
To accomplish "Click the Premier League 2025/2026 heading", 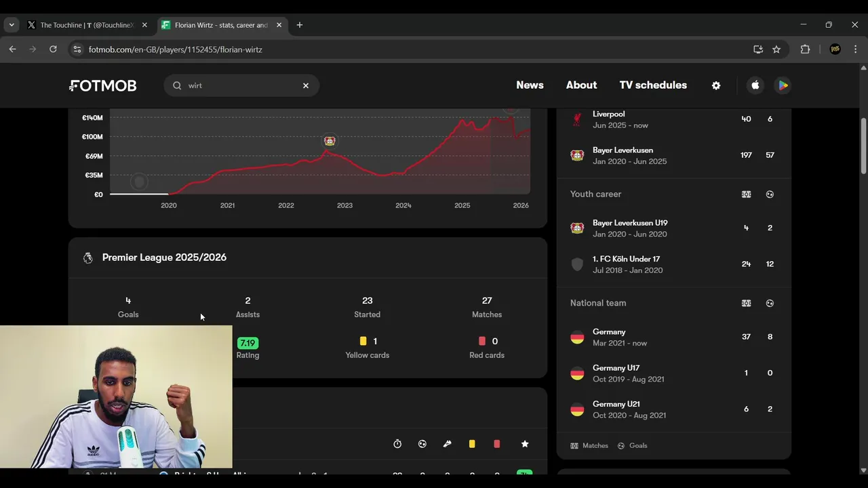I will (x=164, y=258).
